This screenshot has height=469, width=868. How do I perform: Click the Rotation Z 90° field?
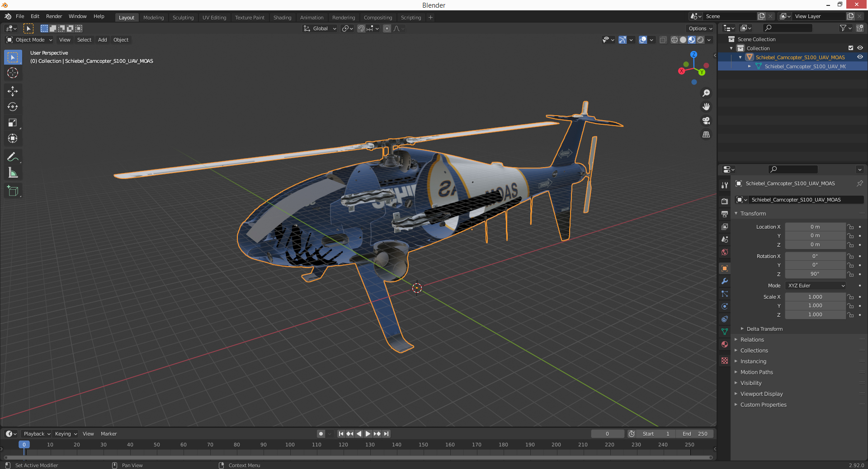click(815, 274)
